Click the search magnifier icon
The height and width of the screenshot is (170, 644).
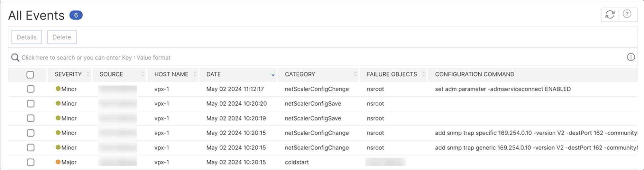tap(15, 58)
